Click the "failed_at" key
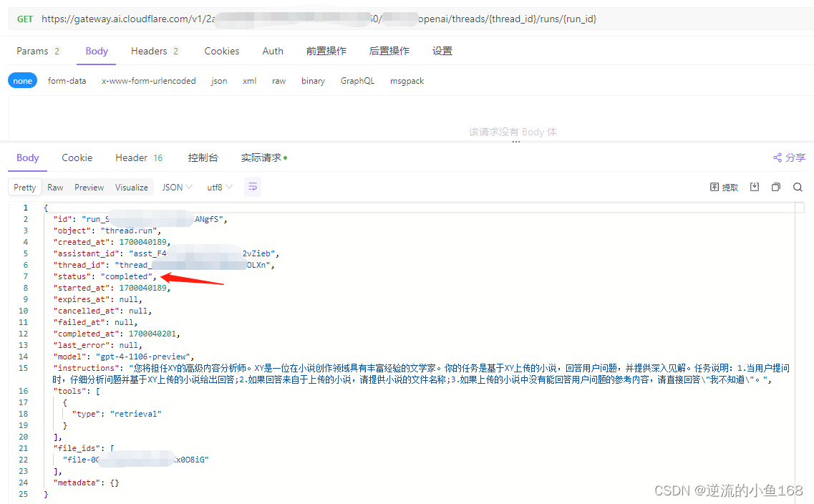 79,322
